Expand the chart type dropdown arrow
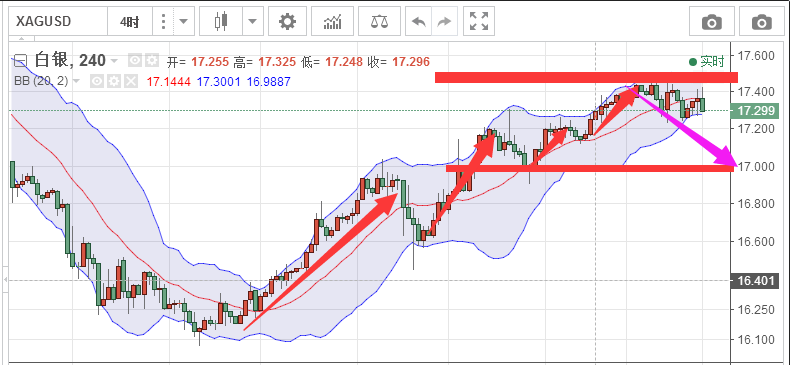Image resolution: width=791 pixels, height=365 pixels. pos(252,22)
